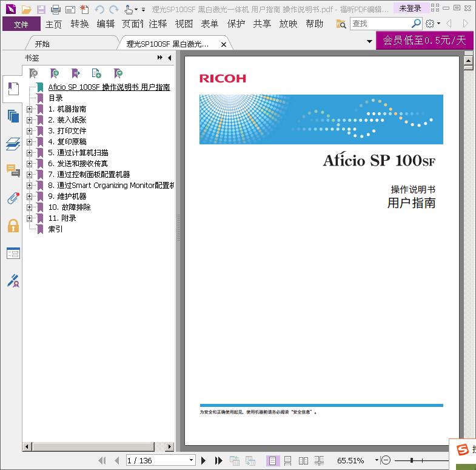The width and height of the screenshot is (476, 470).
Task: Select continuous facing view mode
Action: tap(319, 460)
